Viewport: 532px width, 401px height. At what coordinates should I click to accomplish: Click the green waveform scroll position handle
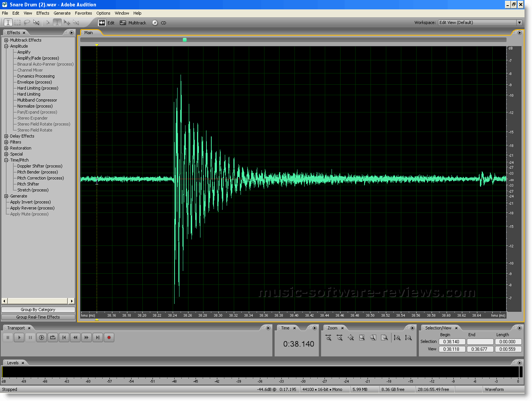click(185, 40)
